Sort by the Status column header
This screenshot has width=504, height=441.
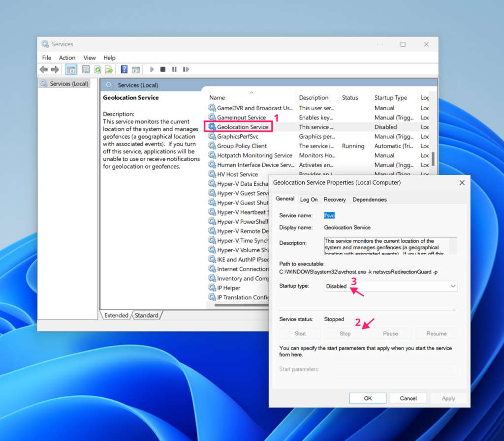pyautogui.click(x=354, y=97)
